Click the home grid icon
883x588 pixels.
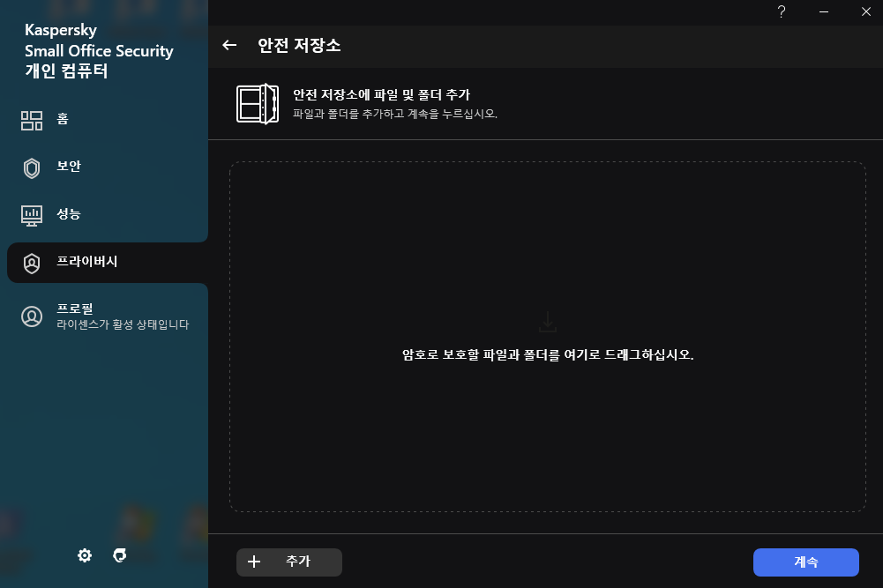point(32,121)
